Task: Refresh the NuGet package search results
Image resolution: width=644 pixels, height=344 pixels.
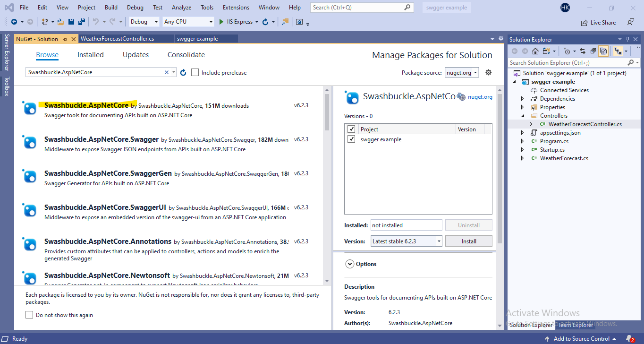Action: 183,72
